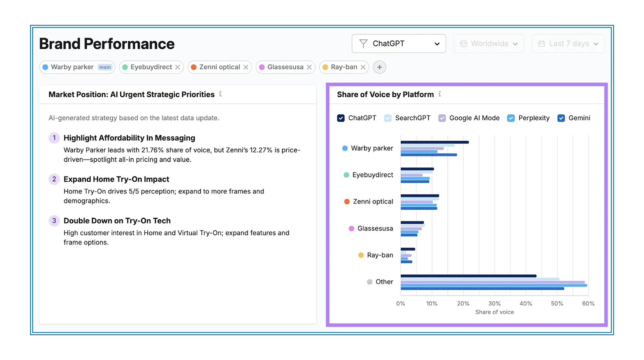This screenshot has width=644, height=360.
Task: Select the Eyebuydirect tag label
Action: click(151, 67)
